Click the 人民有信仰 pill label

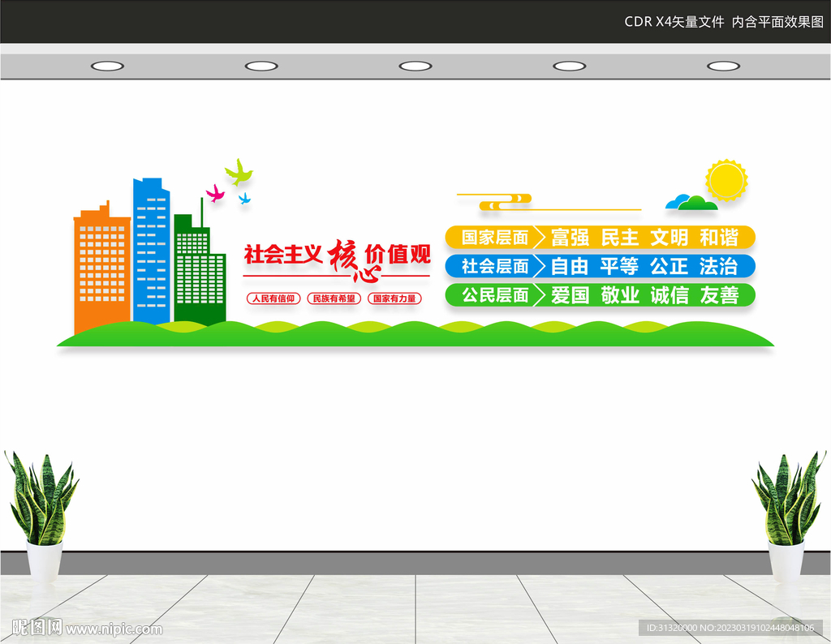coord(273,298)
